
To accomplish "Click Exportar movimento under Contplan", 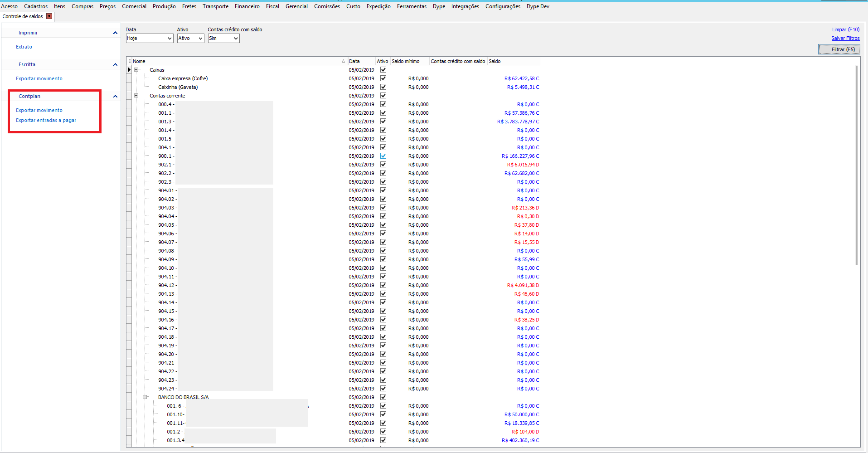I will tap(39, 110).
